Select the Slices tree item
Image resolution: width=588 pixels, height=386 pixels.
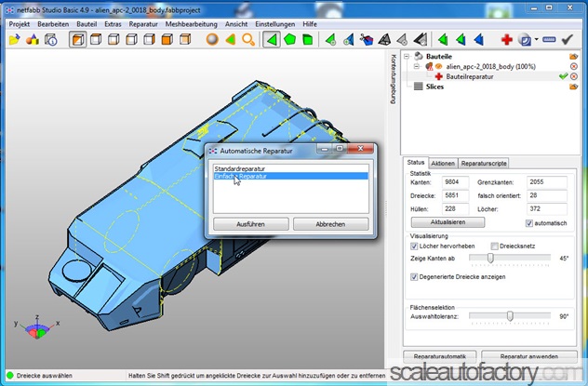click(434, 87)
